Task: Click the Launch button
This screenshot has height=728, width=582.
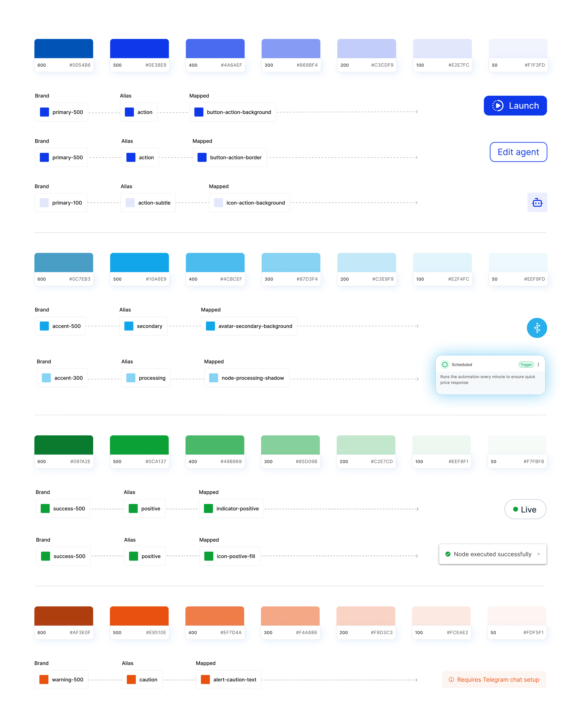Action: pos(515,106)
